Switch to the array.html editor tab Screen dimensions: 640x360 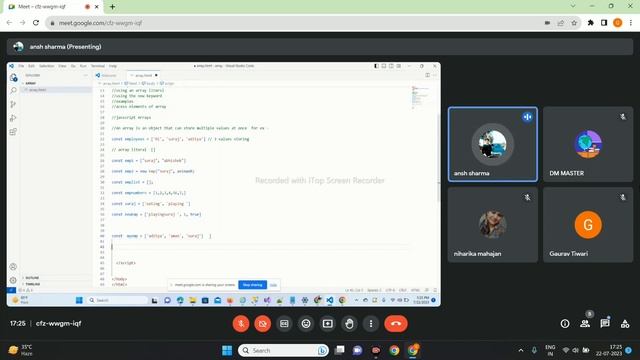[x=143, y=76]
